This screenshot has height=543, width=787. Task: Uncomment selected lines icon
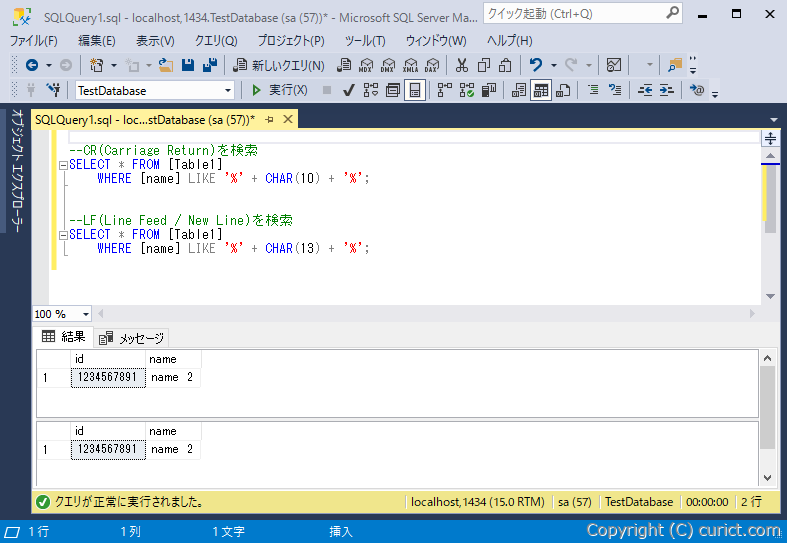615,90
